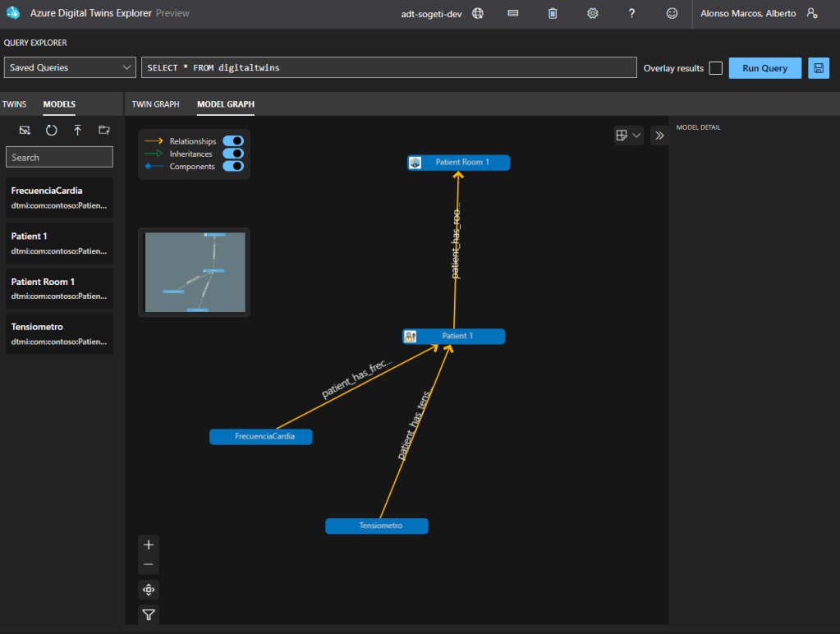This screenshot has height=634, width=840.
Task: Open the graph filter funnel icon
Action: [x=149, y=614]
